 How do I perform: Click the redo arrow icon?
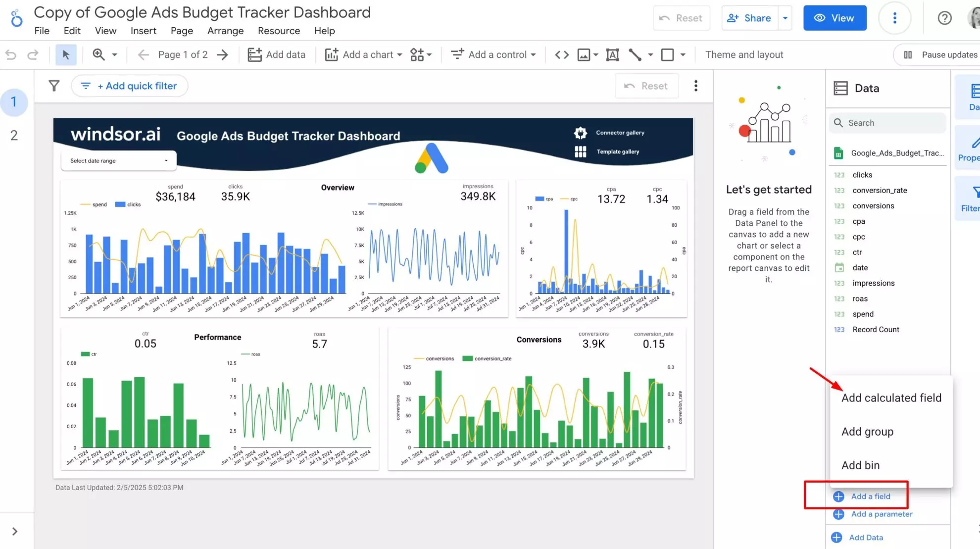(x=33, y=55)
